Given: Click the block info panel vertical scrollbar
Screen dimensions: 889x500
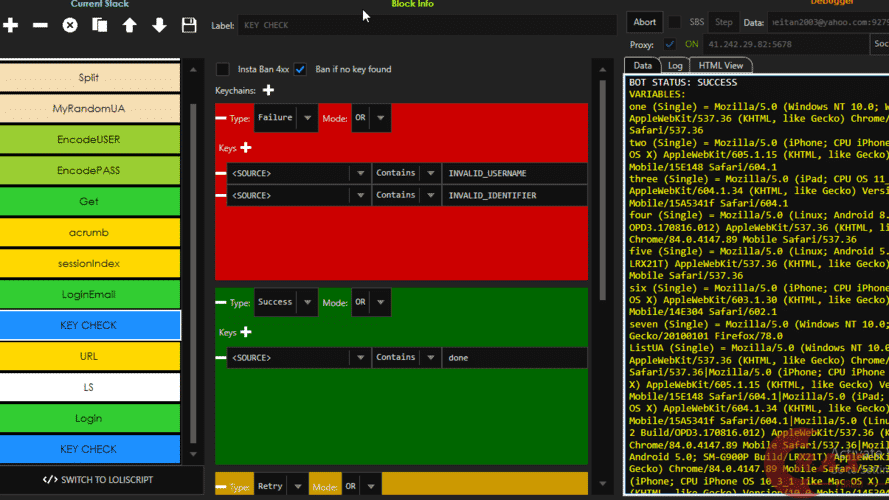Looking at the screenshot, I should (x=602, y=180).
